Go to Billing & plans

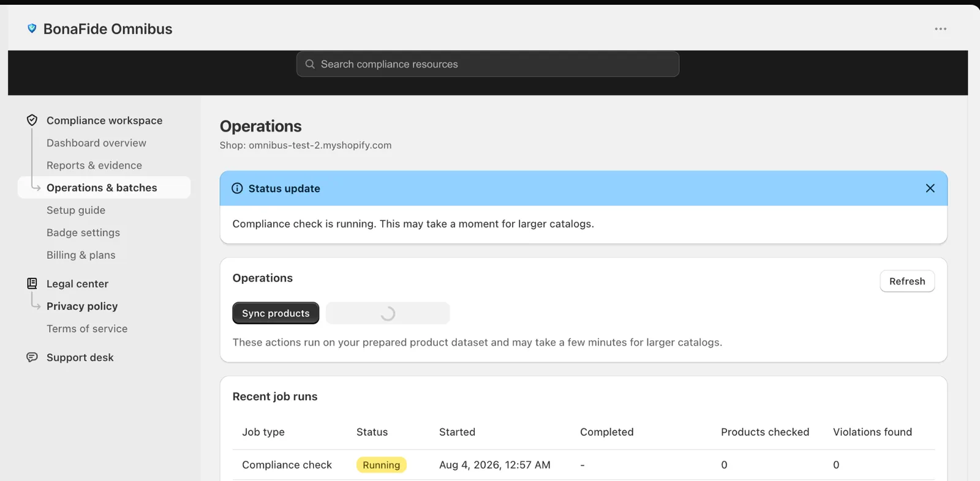(x=81, y=255)
